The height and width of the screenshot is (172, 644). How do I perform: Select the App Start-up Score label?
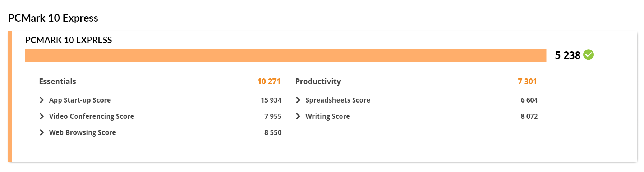click(80, 100)
